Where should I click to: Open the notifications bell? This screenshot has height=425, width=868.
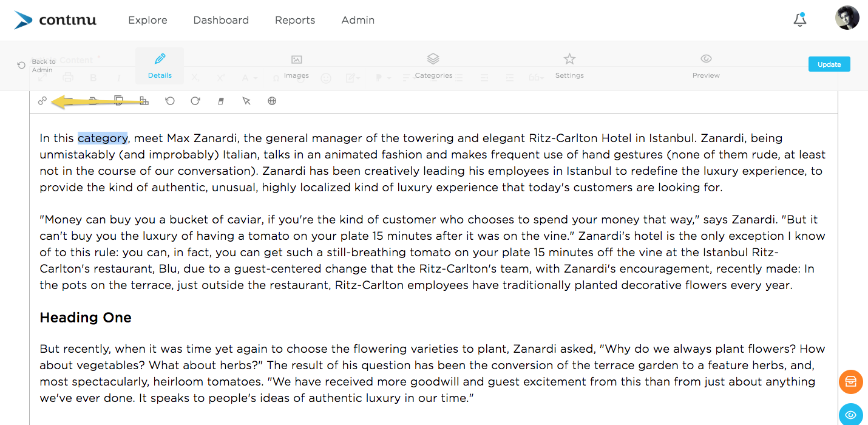point(800,19)
